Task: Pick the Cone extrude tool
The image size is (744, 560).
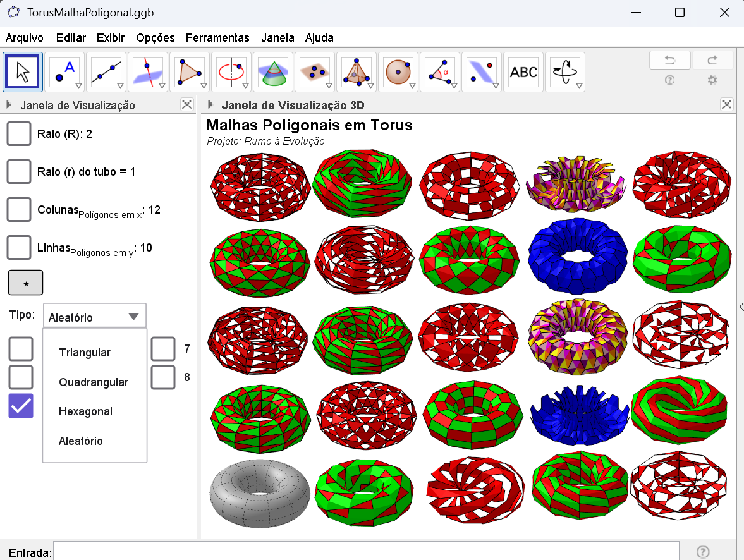Action: coord(273,72)
